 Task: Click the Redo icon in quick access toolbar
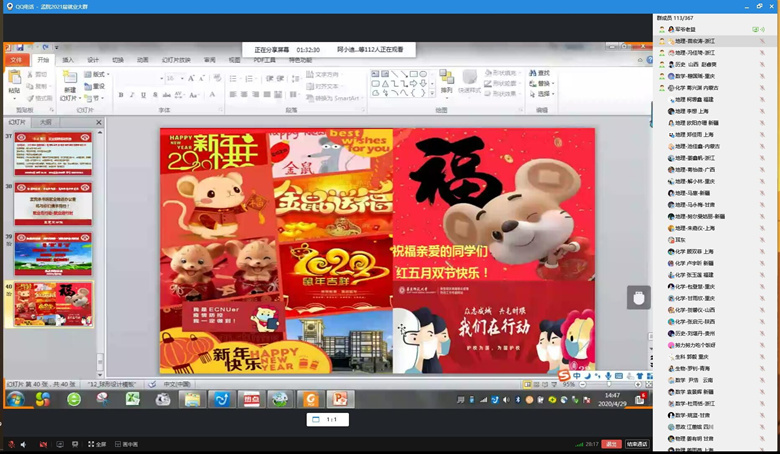tap(45, 47)
